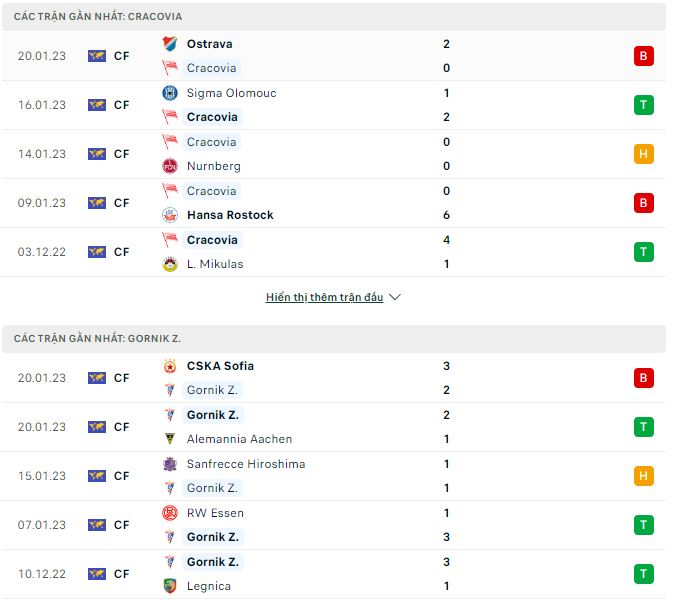Click the Legnica team logo
Viewport: 677px width, 601px height.
tap(170, 586)
